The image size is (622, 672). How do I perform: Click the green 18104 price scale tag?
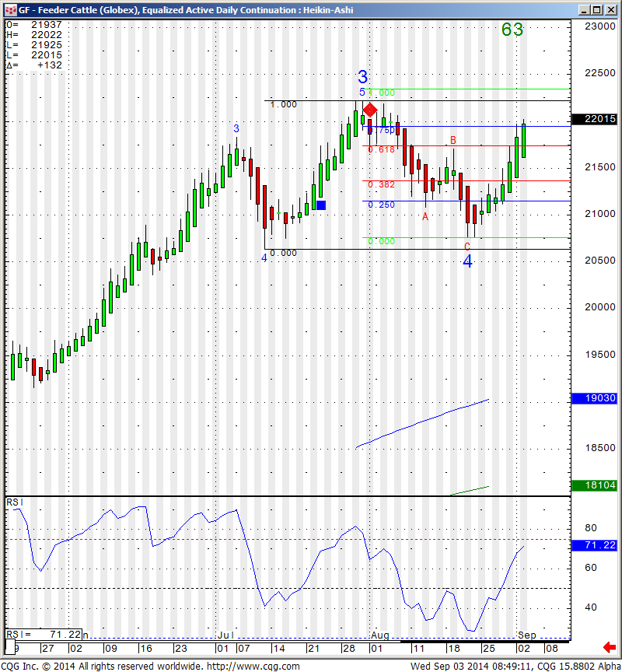(x=594, y=485)
